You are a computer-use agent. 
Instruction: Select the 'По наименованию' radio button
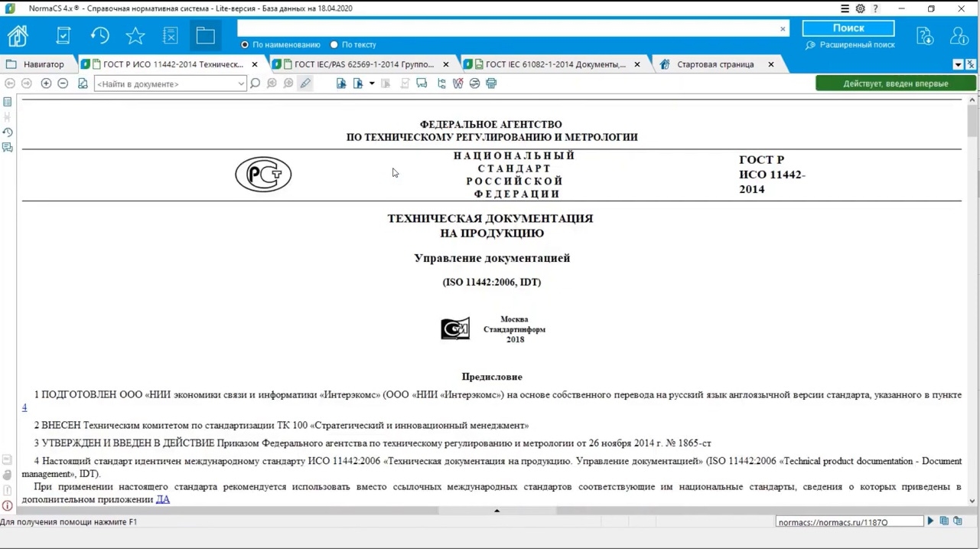click(245, 44)
